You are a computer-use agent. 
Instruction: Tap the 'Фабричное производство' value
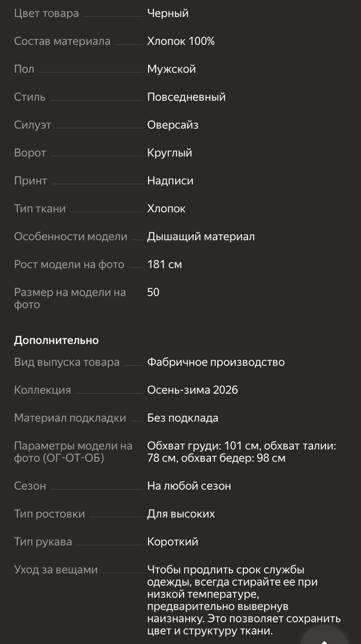coord(216,362)
